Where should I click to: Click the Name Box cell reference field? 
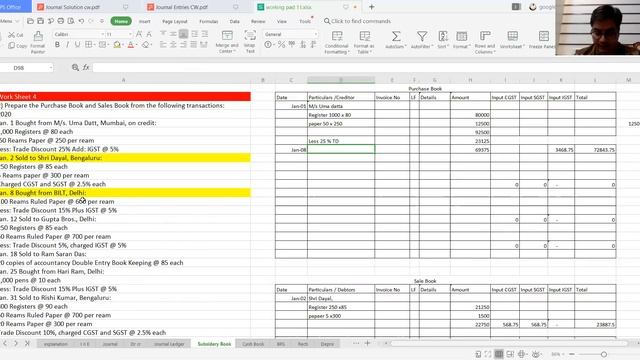(x=26, y=68)
